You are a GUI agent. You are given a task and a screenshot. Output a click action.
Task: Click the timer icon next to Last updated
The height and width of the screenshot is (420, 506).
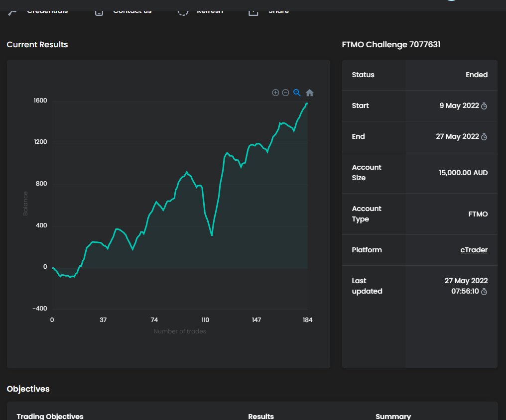483,292
